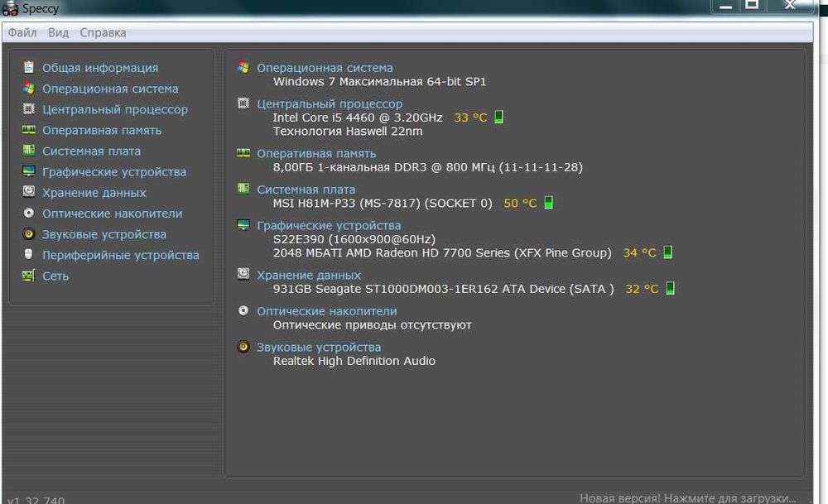Open Операционная система heading in summary panel
The image size is (828, 504).
[x=325, y=68]
